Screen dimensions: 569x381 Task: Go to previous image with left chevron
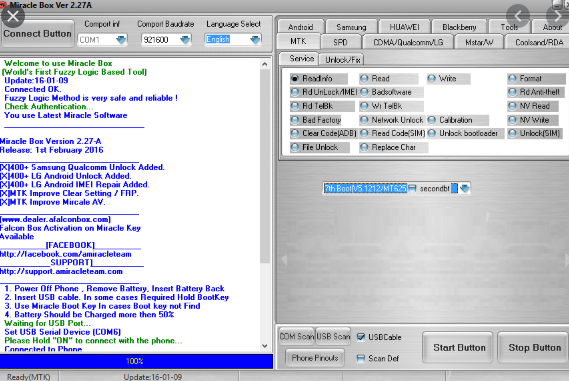pyautogui.click(x=518, y=16)
